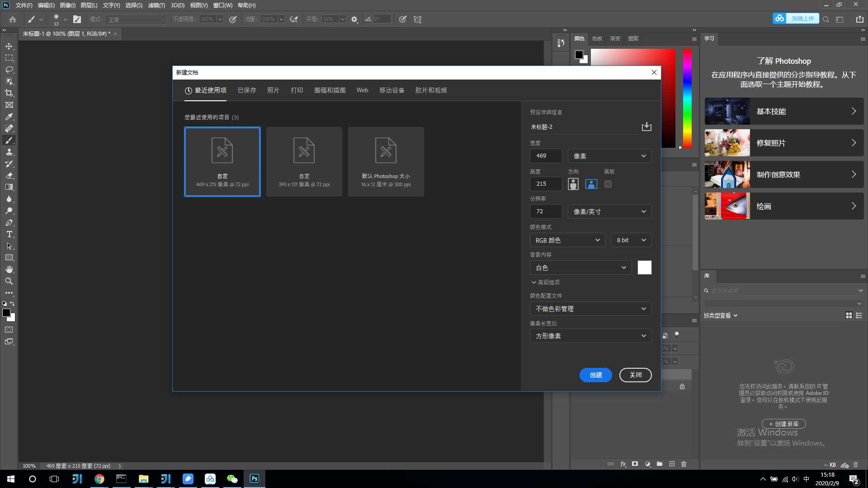Image resolution: width=868 pixels, height=488 pixels.
Task: Switch to Web tab
Action: tap(362, 90)
